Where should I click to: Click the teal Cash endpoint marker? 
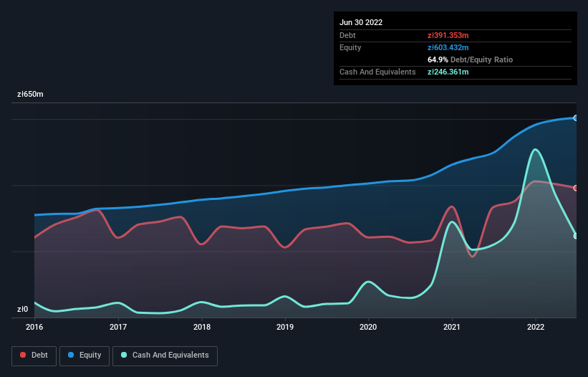coord(576,236)
